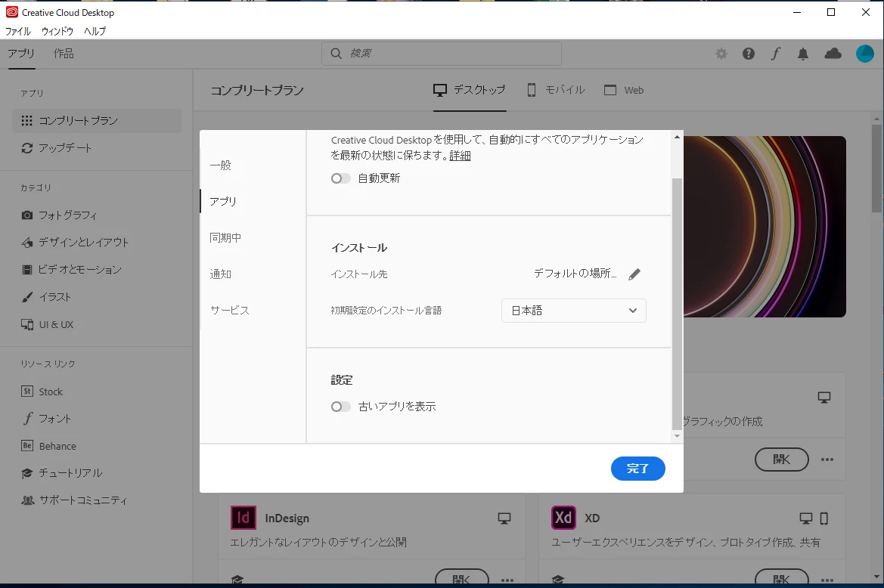Click the tutorial cap icon on InDesign card
The width and height of the screenshot is (884, 588).
[x=237, y=580]
